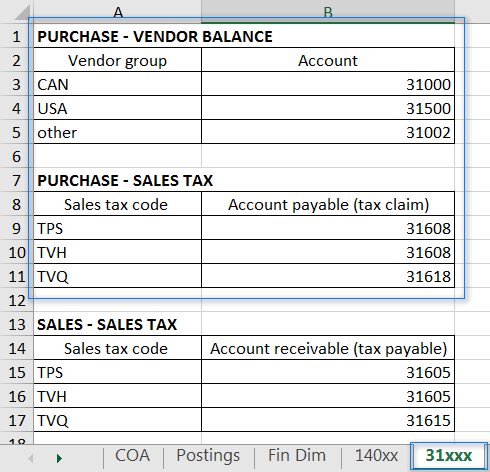Screen dimensions: 490x472
Task: Click the Sales tax code header in row 14
Action: click(118, 348)
